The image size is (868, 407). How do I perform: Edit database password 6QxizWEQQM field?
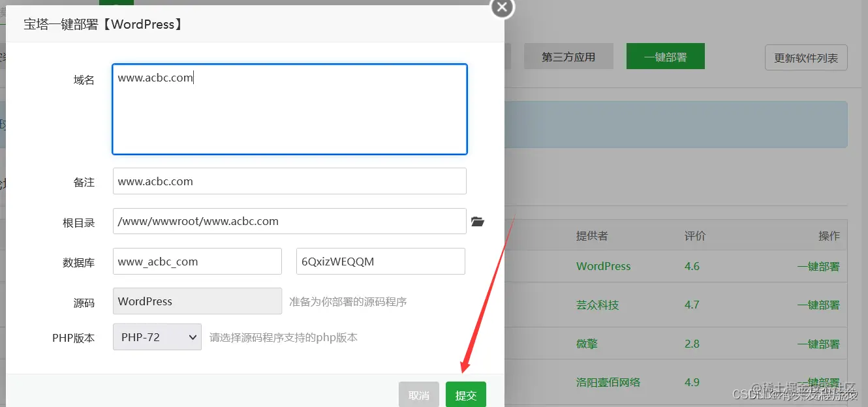(380, 262)
